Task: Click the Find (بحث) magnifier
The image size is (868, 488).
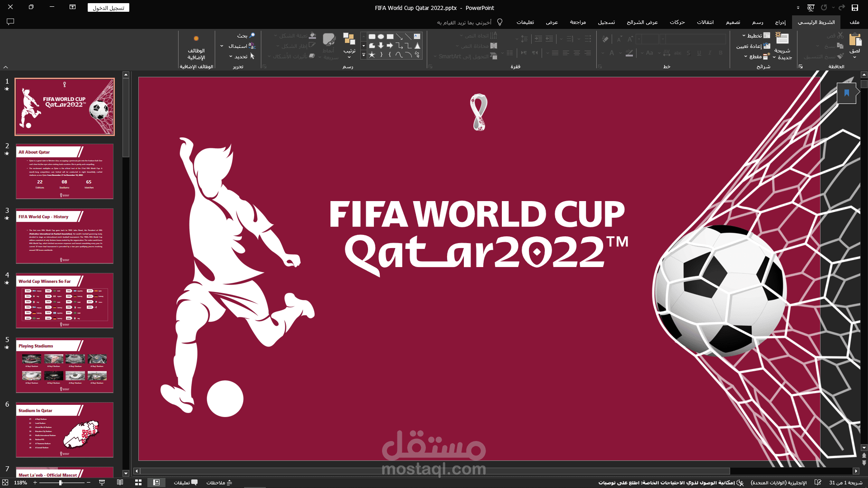Action: click(x=252, y=35)
